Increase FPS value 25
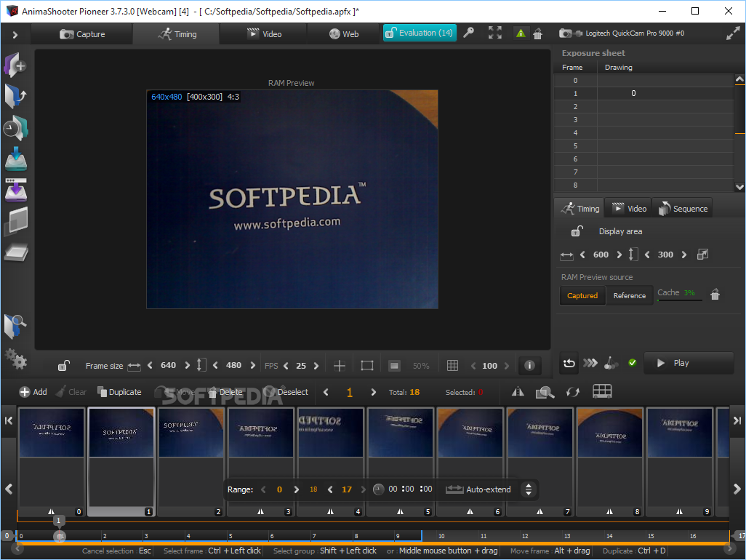Image resolution: width=746 pixels, height=560 pixels. click(316, 366)
